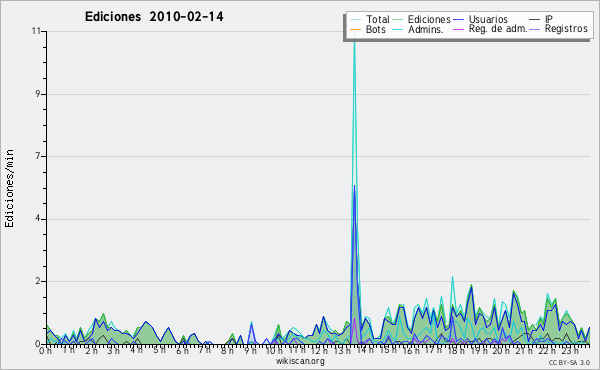This screenshot has width=600, height=370.
Task: Click the x-axis label '9 h'
Action: pyautogui.click(x=250, y=350)
